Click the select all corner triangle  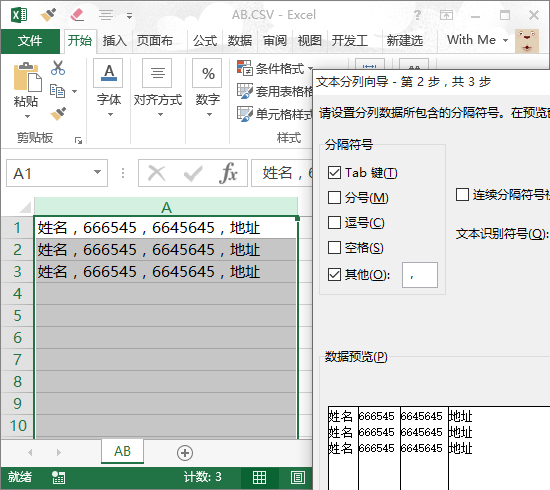(25, 207)
